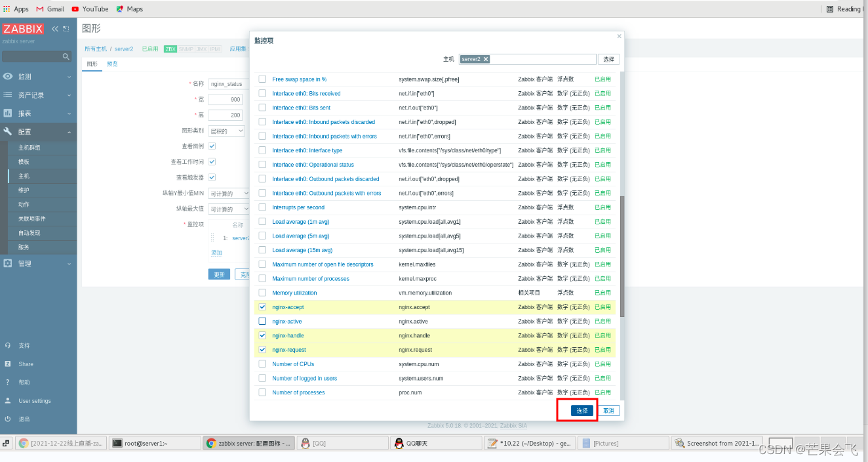Click the sidebar search box
Viewport: 868px width, 462px height.
(36, 57)
